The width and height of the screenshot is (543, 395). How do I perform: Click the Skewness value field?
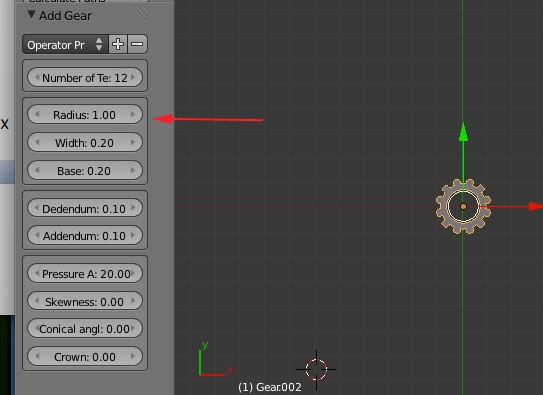point(85,301)
